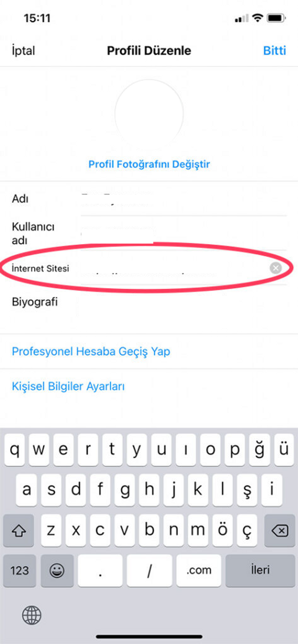Tap the circular profile photo placeholder
This screenshot has width=298, height=644.
tap(149, 114)
